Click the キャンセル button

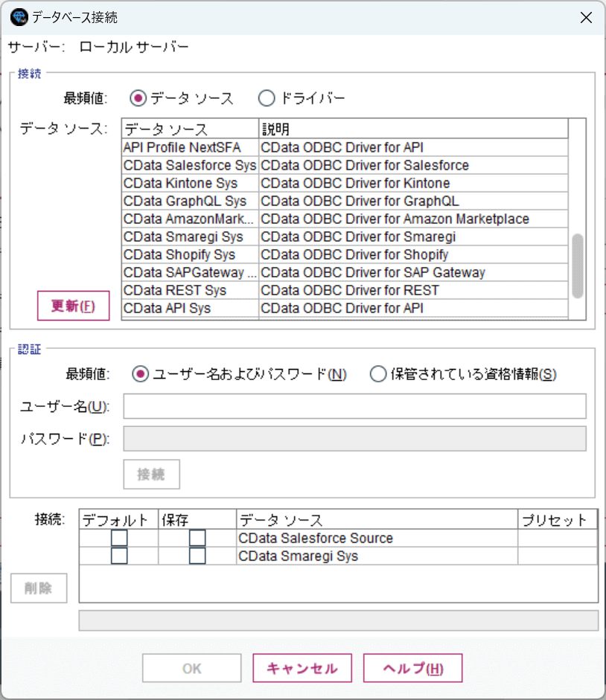tap(302, 668)
